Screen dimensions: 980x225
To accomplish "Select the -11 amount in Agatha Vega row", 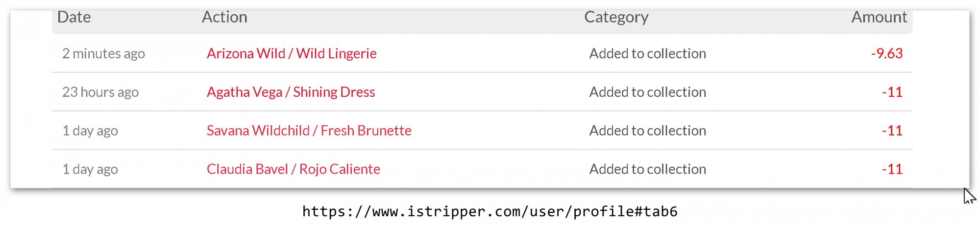I will pos(892,92).
